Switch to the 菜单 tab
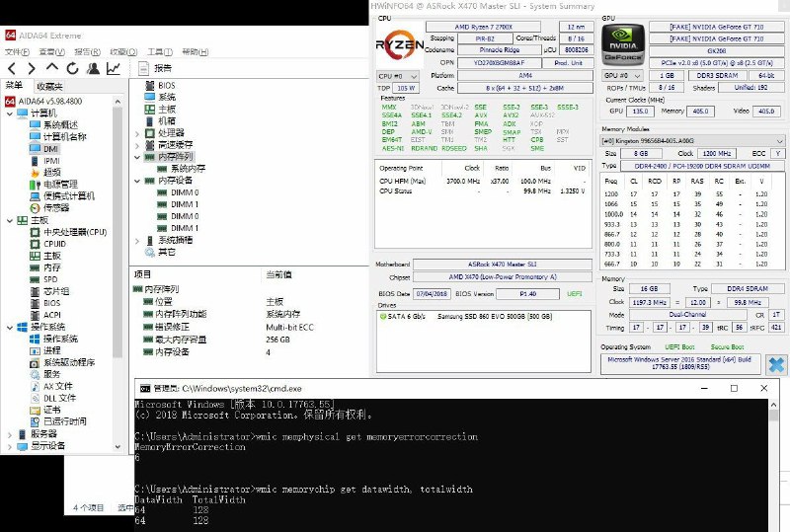 (15, 86)
